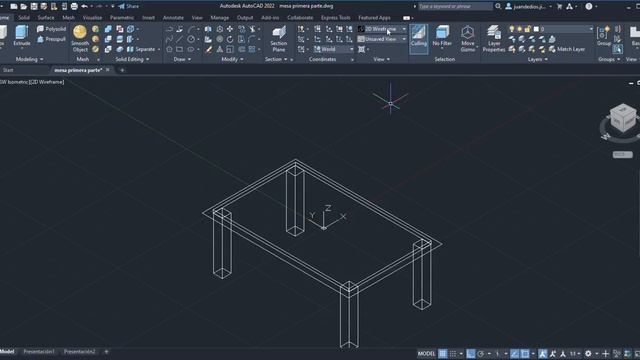Activate the Presspull tool
The width and height of the screenshot is (640, 360).
click(51, 39)
